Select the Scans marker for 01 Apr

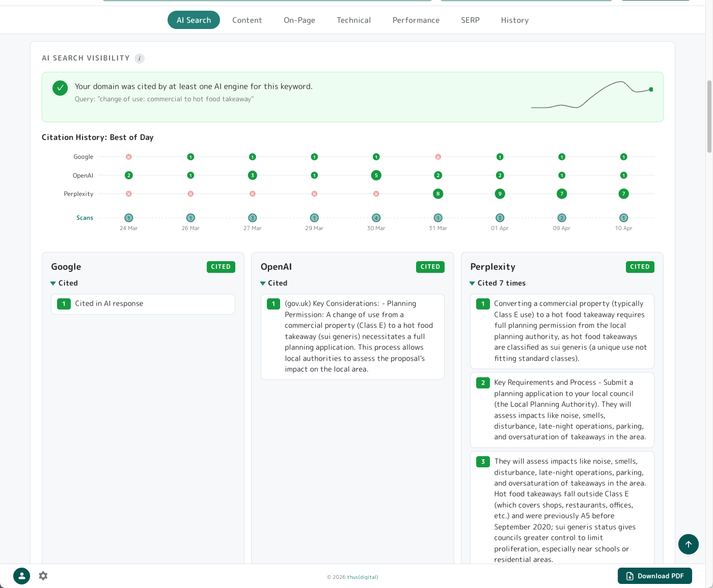[500, 218]
